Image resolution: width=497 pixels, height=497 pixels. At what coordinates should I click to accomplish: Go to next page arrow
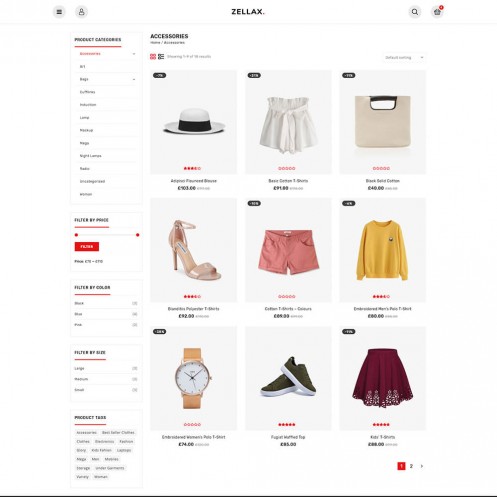(422, 466)
